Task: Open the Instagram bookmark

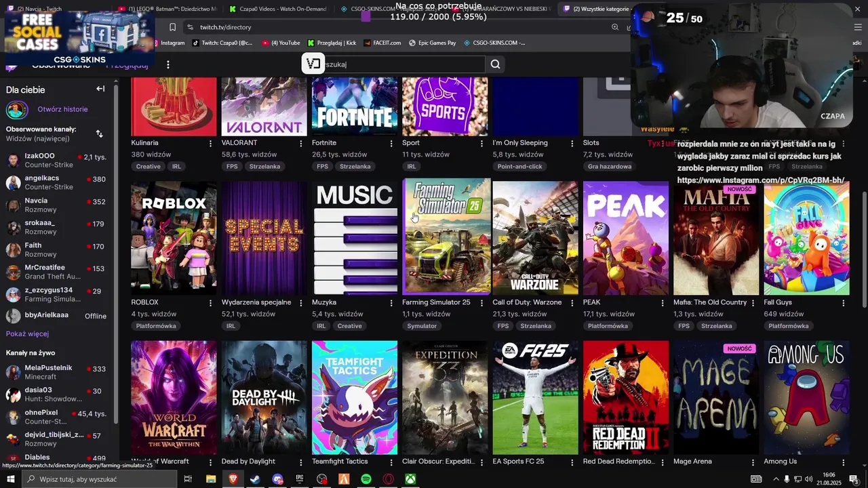Action: point(168,43)
